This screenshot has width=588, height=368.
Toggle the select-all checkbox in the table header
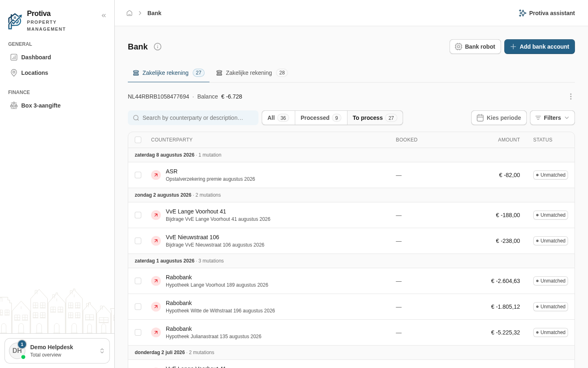tap(138, 140)
